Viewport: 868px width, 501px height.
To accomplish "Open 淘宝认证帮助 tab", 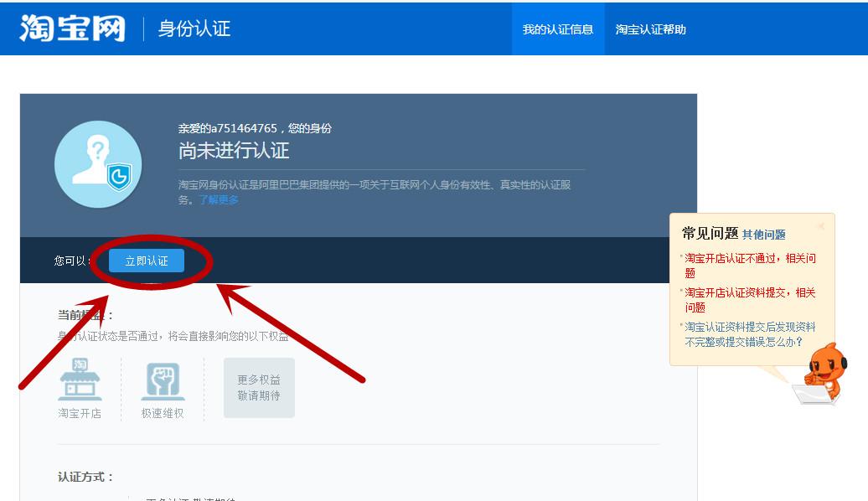I will coord(650,29).
